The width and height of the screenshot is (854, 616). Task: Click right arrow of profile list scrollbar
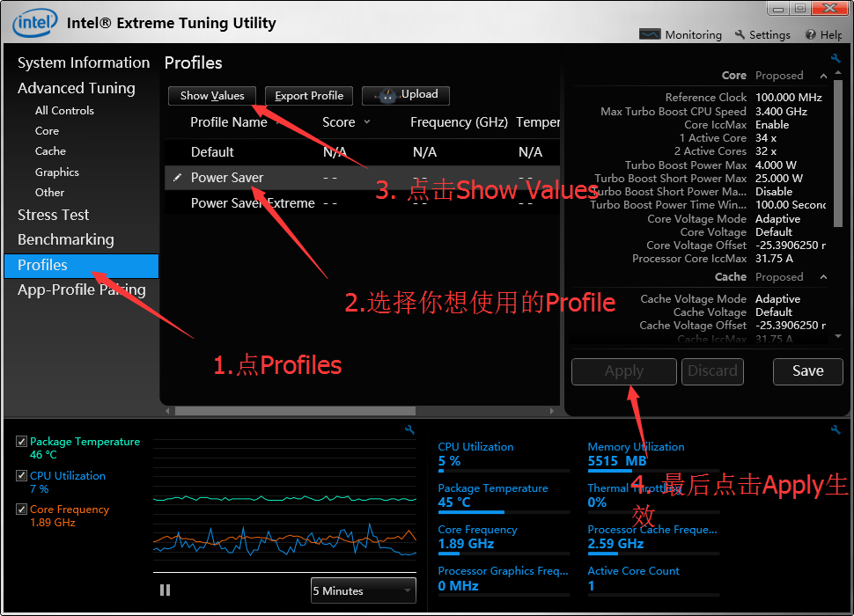[x=552, y=411]
